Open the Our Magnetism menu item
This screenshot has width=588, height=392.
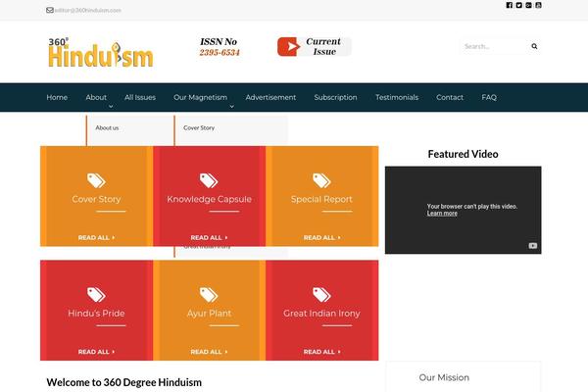pos(200,97)
